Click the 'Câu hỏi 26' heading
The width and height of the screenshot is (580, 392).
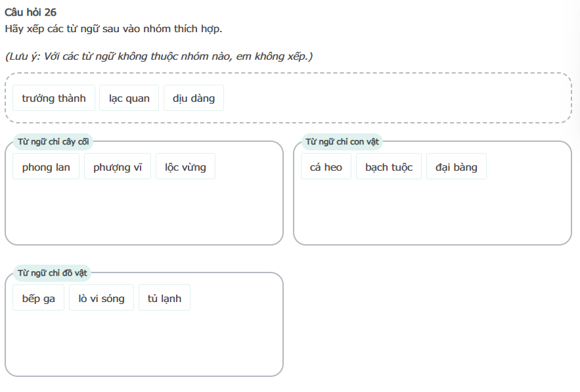(30, 12)
